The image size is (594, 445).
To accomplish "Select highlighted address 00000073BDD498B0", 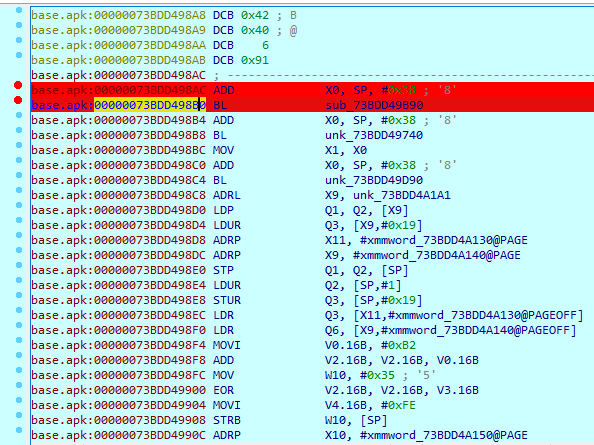I will tap(150, 105).
